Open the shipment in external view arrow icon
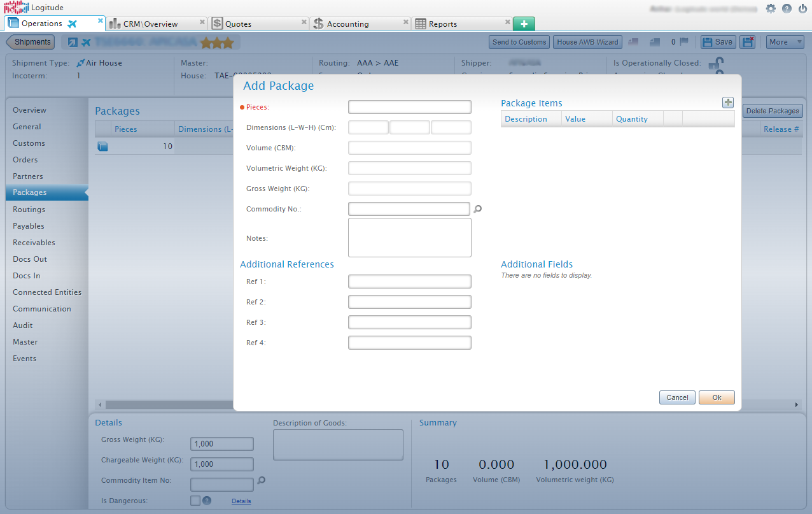Image resolution: width=812 pixels, height=514 pixels. tap(72, 41)
